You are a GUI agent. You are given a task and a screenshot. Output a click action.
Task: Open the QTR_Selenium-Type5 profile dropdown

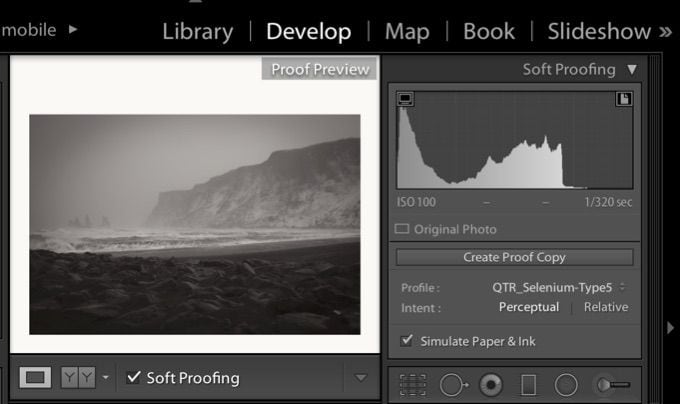(x=559, y=287)
